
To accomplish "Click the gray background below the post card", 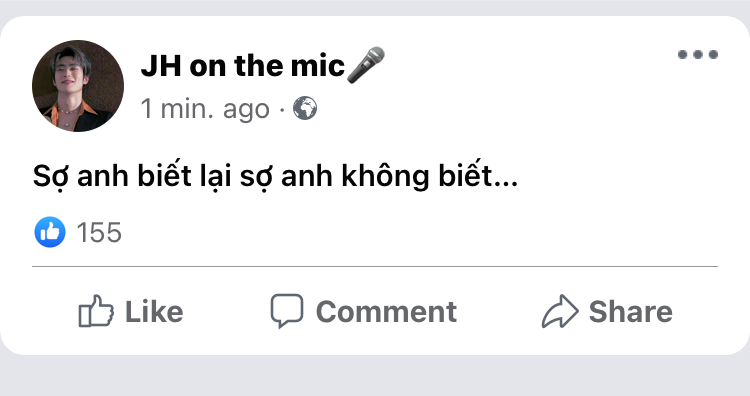I will click(x=375, y=376).
